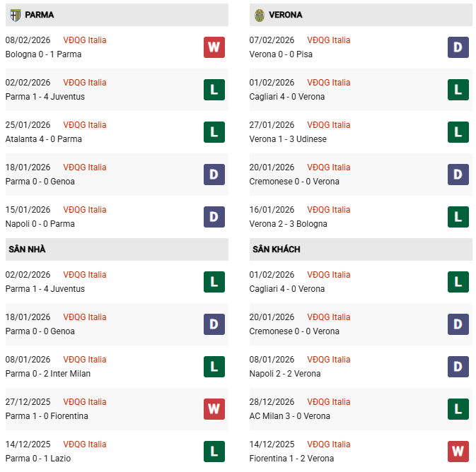Screen dimensions: 476x472
Task: Select the SÂN NHÀ section header
Action: tap(27, 249)
